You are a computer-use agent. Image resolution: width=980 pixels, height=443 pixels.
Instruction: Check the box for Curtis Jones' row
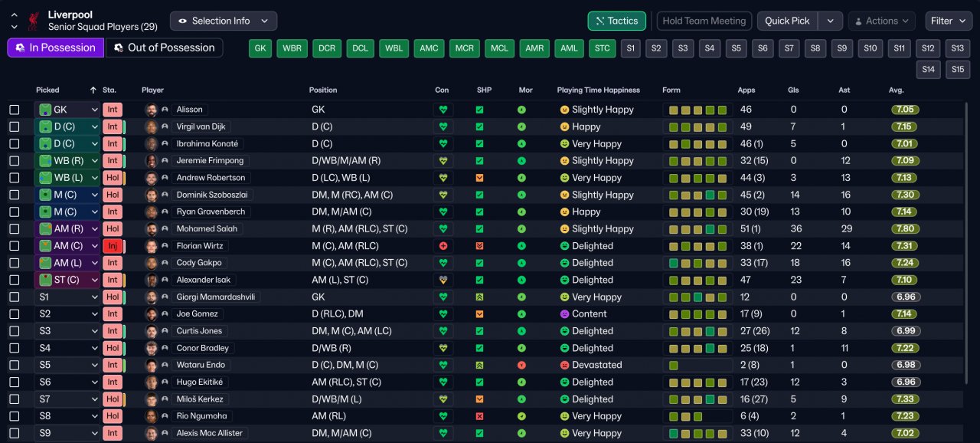coord(15,331)
